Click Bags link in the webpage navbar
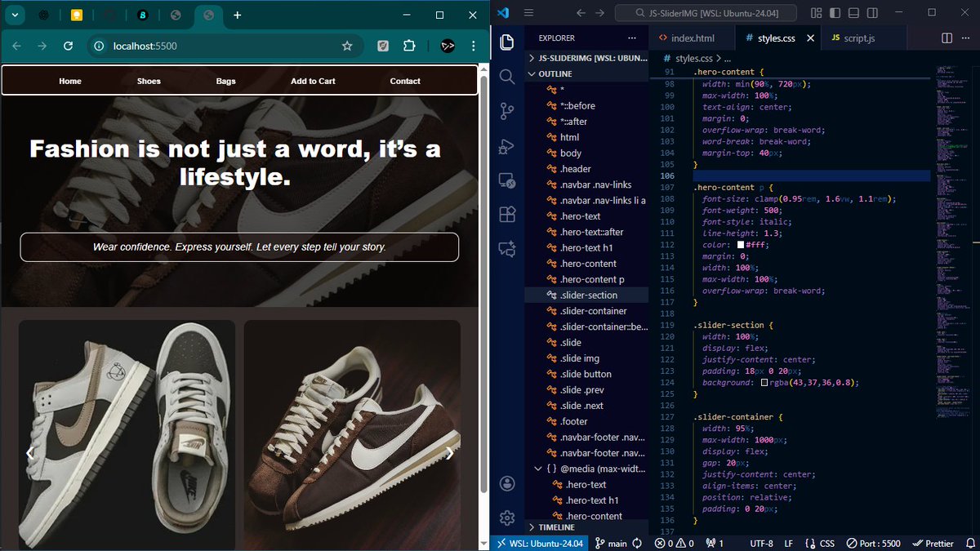This screenshot has height=551, width=980. tap(226, 81)
